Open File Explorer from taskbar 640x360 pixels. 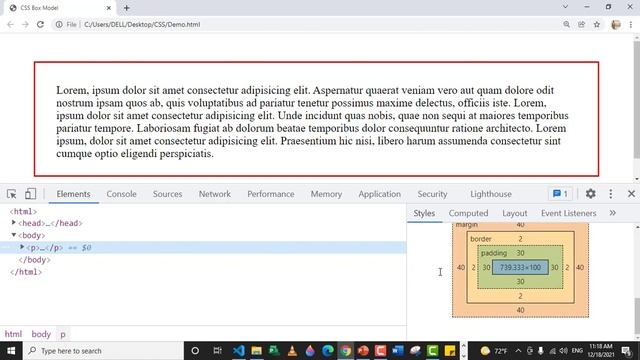257,351
